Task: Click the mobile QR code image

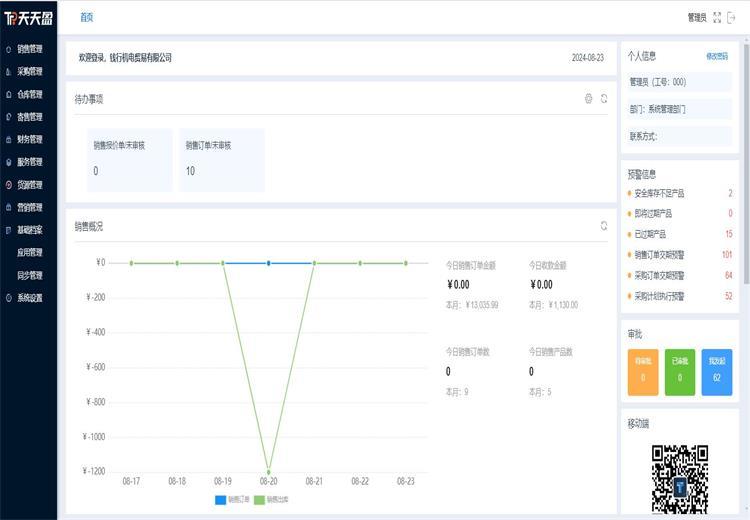Action: point(680,480)
